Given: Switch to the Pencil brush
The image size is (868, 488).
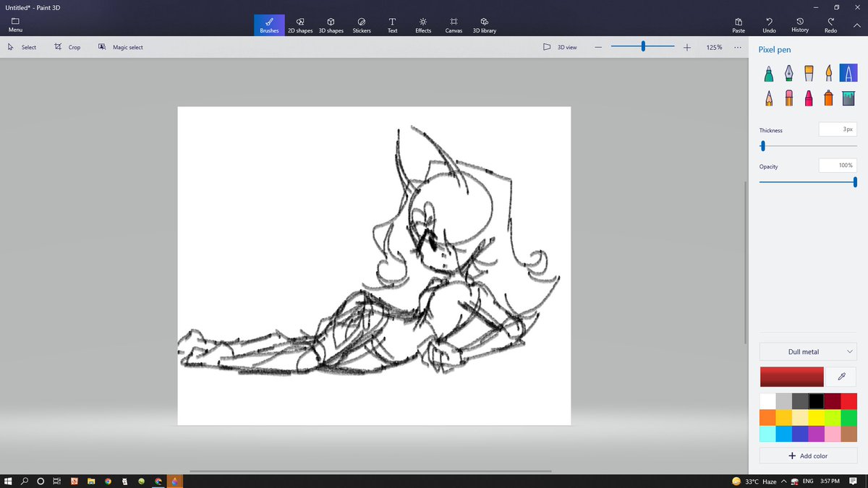Looking at the screenshot, I should [x=768, y=98].
